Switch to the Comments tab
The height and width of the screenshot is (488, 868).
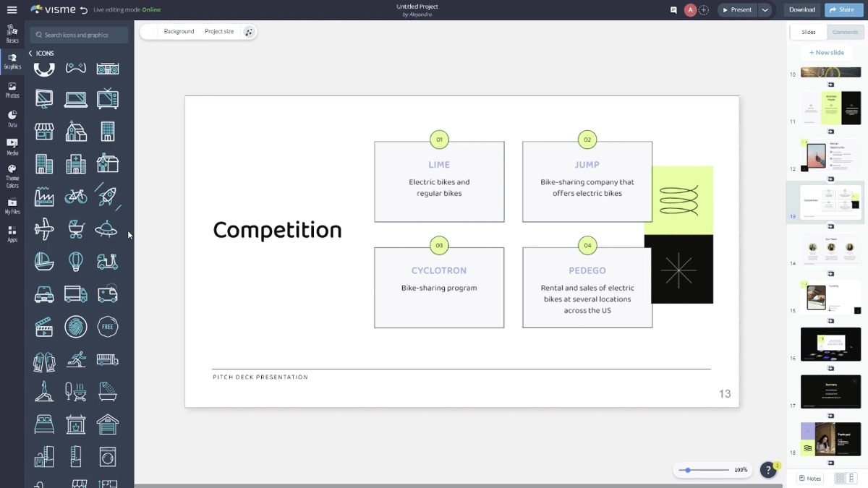(845, 32)
